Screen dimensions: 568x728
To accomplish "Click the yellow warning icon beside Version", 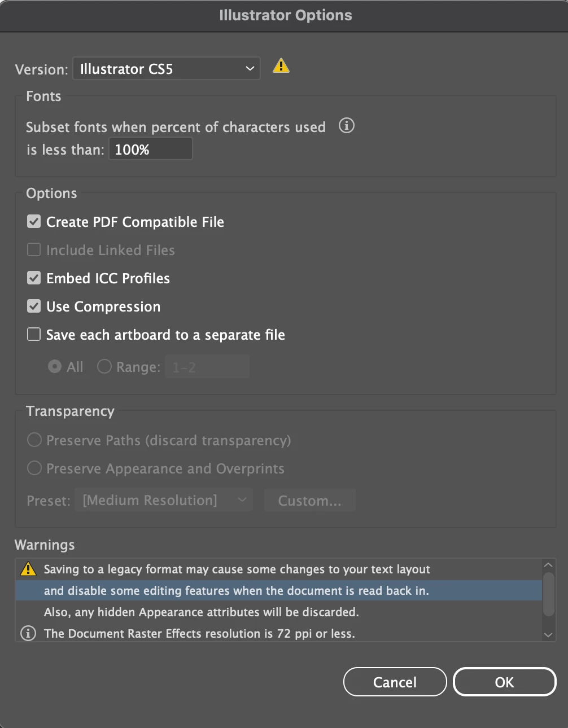I will (x=281, y=67).
